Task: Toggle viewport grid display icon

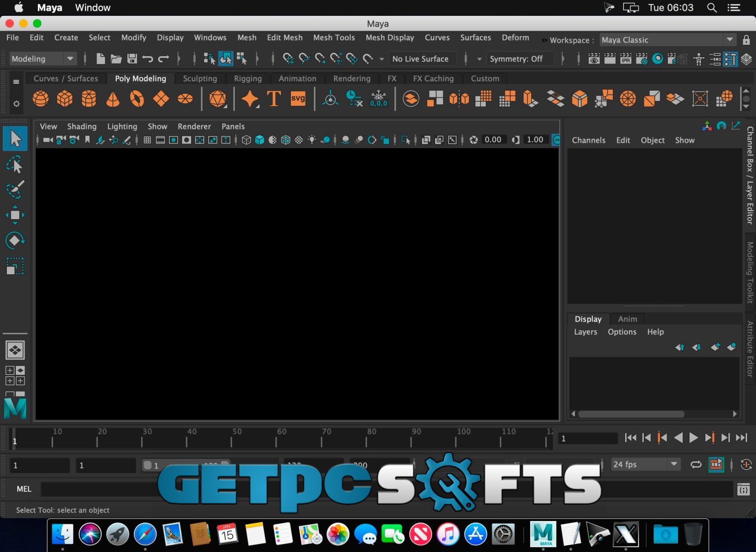Action: [x=147, y=140]
